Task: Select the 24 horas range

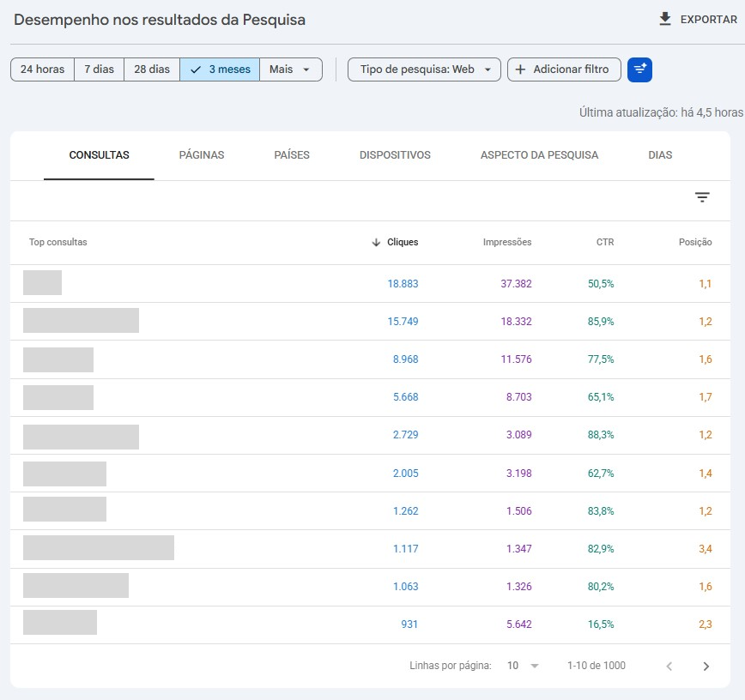Action: tap(42, 69)
